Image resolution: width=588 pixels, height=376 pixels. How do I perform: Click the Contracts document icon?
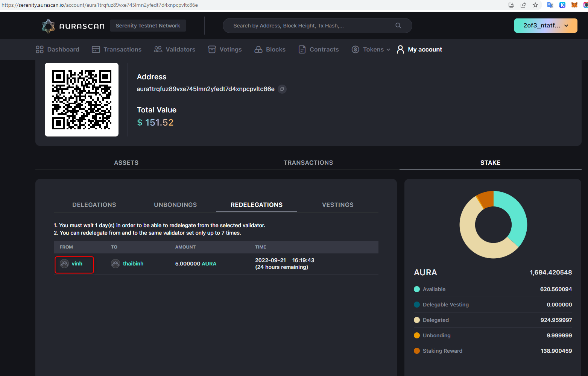click(x=302, y=49)
